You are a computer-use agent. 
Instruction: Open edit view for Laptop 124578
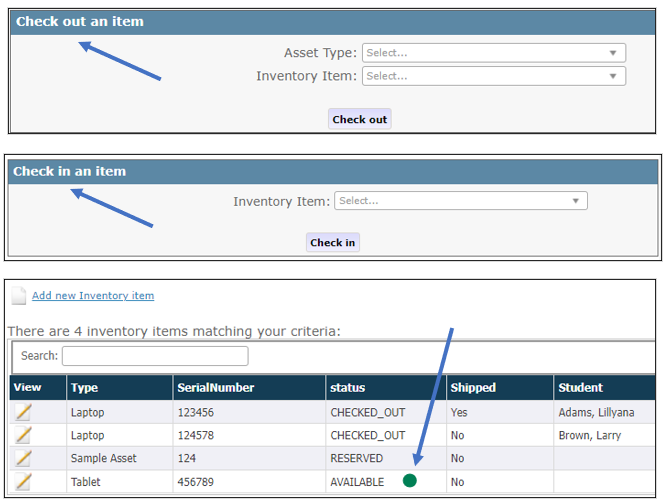[23, 435]
